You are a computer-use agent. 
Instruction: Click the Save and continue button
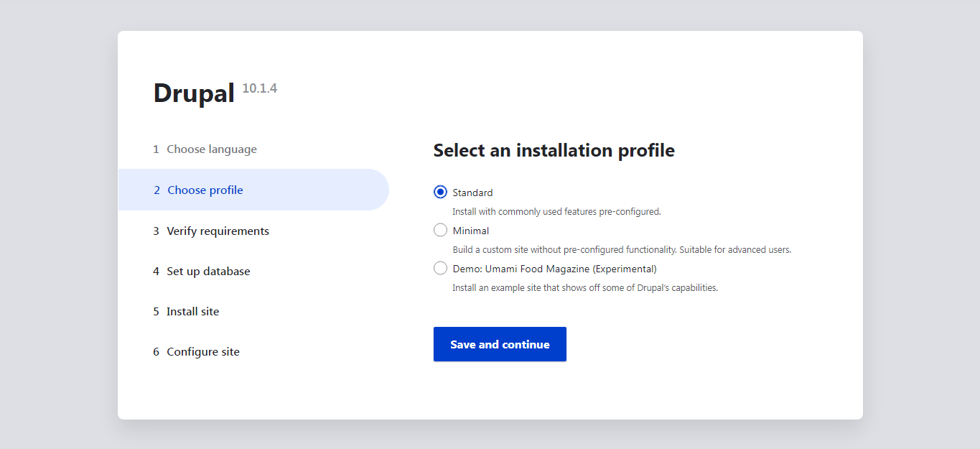pos(500,343)
